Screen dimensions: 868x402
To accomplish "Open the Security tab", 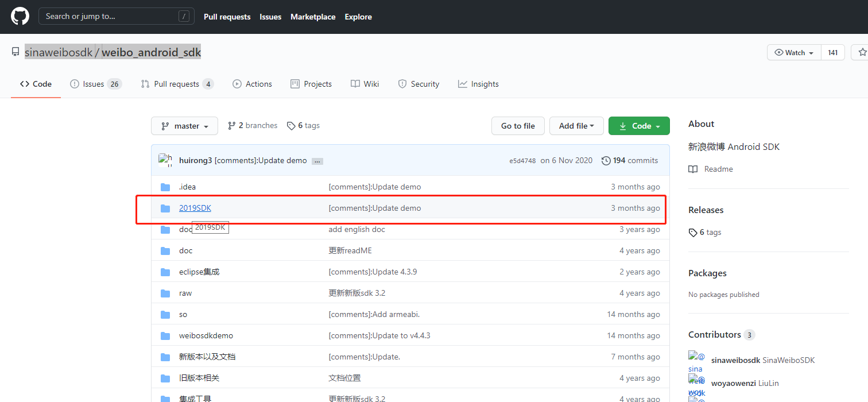I will (x=418, y=84).
